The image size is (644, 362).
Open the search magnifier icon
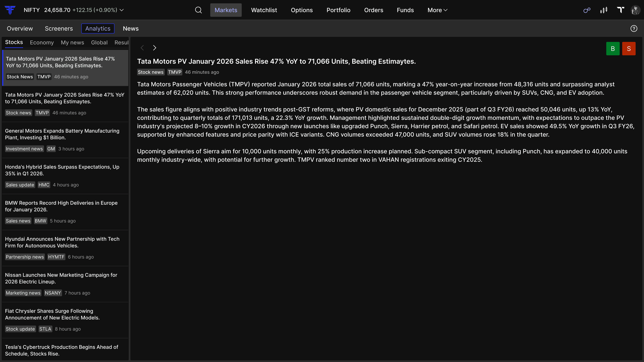199,10
